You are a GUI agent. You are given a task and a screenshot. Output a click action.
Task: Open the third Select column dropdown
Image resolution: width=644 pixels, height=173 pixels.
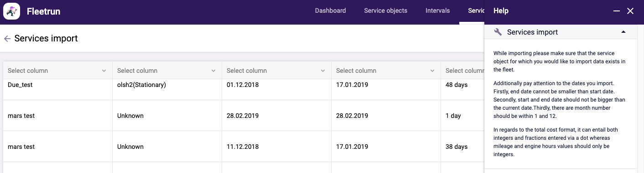276,71
